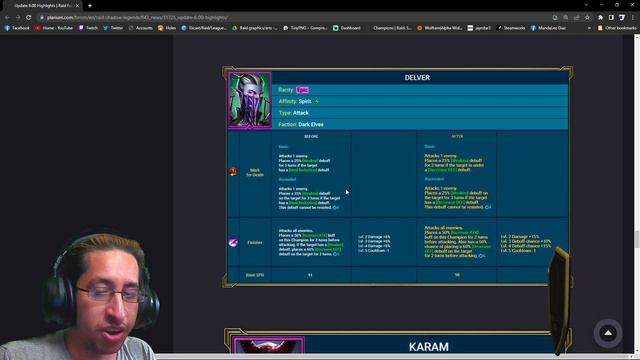640x360 pixels.
Task: Click the Finisher skill icon
Action: [x=233, y=242]
